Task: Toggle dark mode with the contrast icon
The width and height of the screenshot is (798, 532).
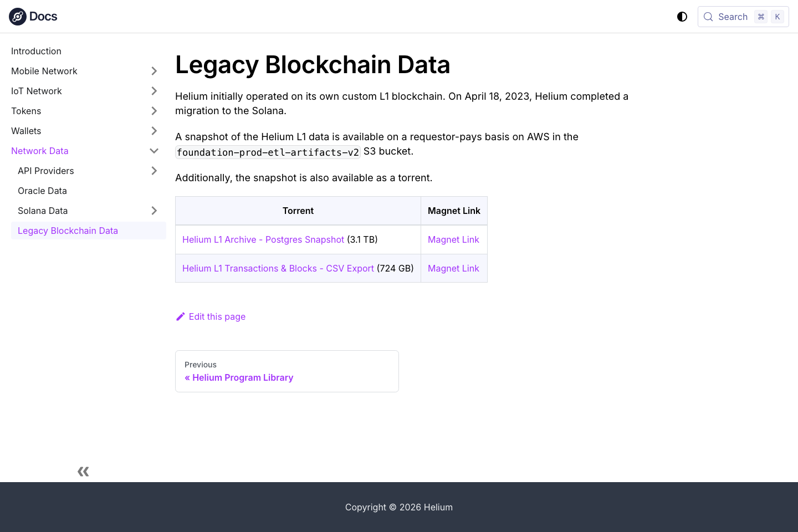Action: coord(682,17)
